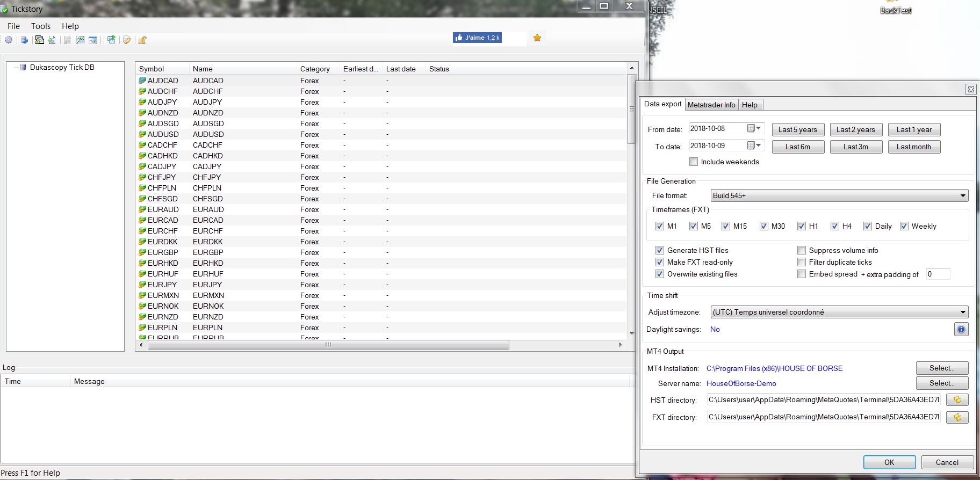Click the Facebook J'aime like button
980x480 pixels.
tap(477, 38)
